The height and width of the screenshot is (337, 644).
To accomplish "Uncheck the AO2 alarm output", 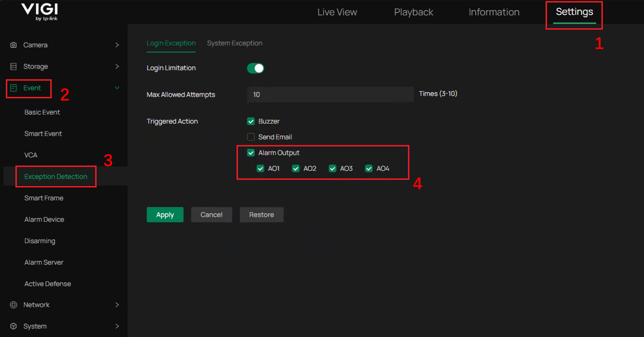I will click(295, 168).
